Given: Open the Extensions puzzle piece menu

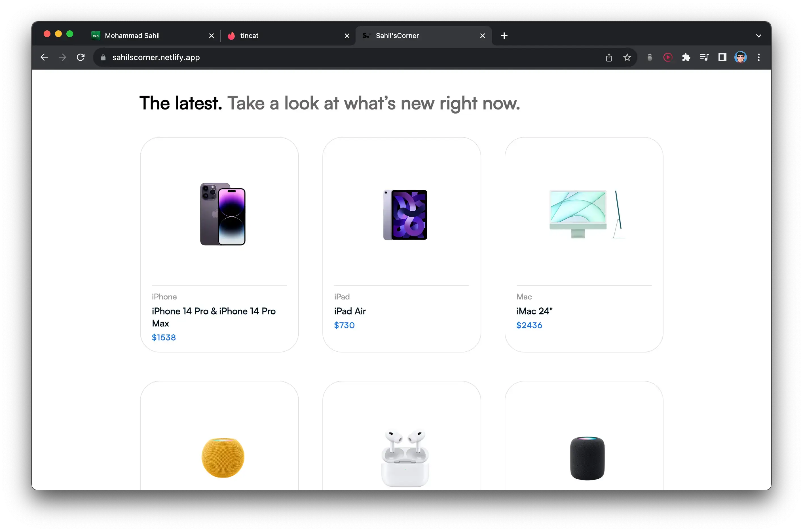Looking at the screenshot, I should (686, 57).
